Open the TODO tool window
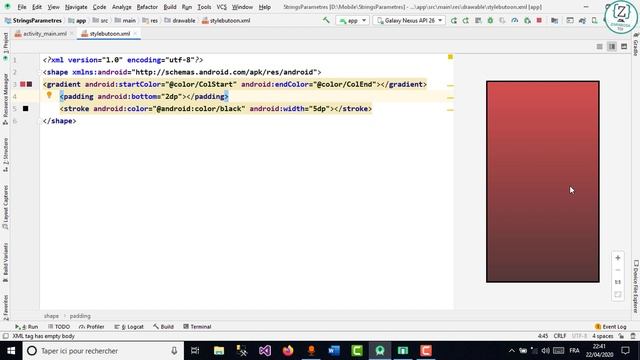The width and height of the screenshot is (640, 360). 59,327
